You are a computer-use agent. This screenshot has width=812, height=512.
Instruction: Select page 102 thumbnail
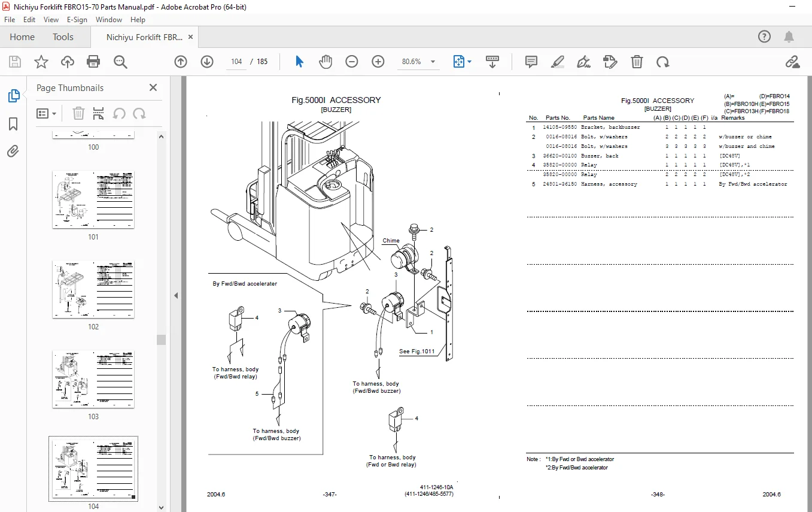click(x=93, y=289)
